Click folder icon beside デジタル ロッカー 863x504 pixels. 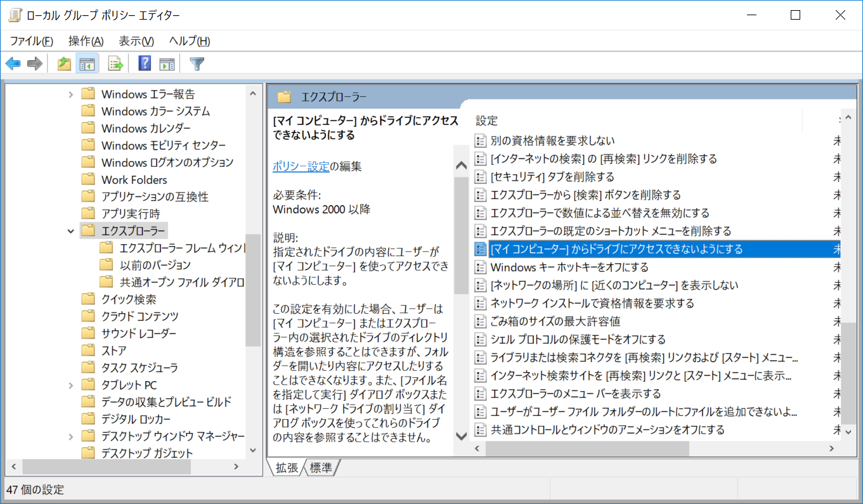88,419
